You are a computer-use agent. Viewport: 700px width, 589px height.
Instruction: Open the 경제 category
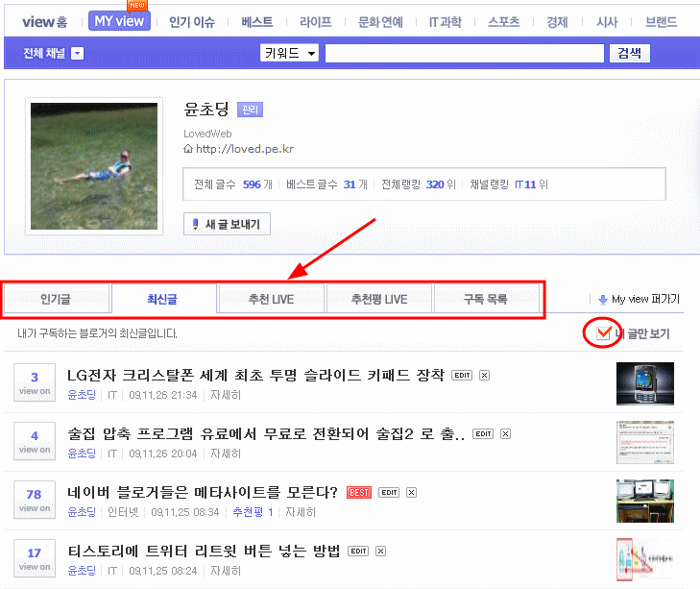pyautogui.click(x=557, y=22)
